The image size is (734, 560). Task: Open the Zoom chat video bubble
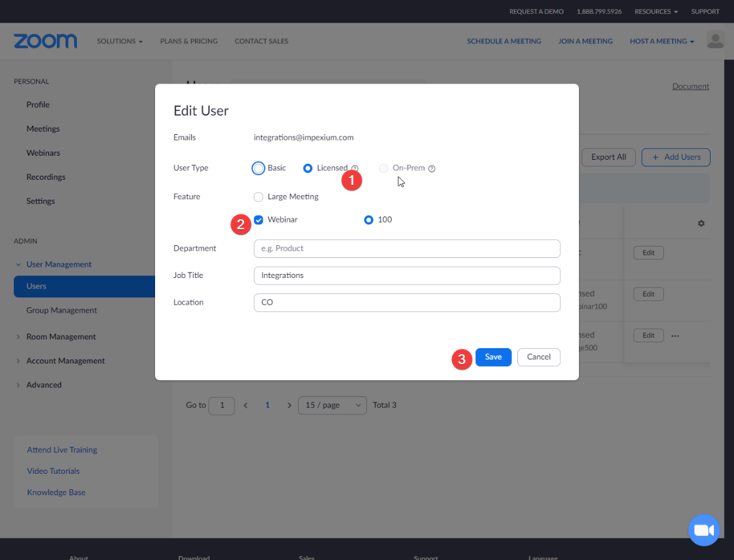(703, 530)
